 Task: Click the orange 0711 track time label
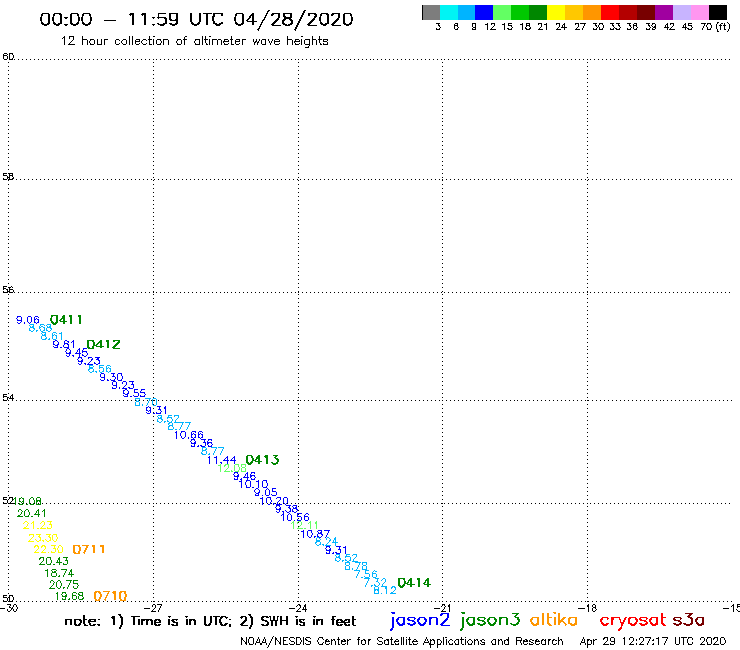pos(89,549)
